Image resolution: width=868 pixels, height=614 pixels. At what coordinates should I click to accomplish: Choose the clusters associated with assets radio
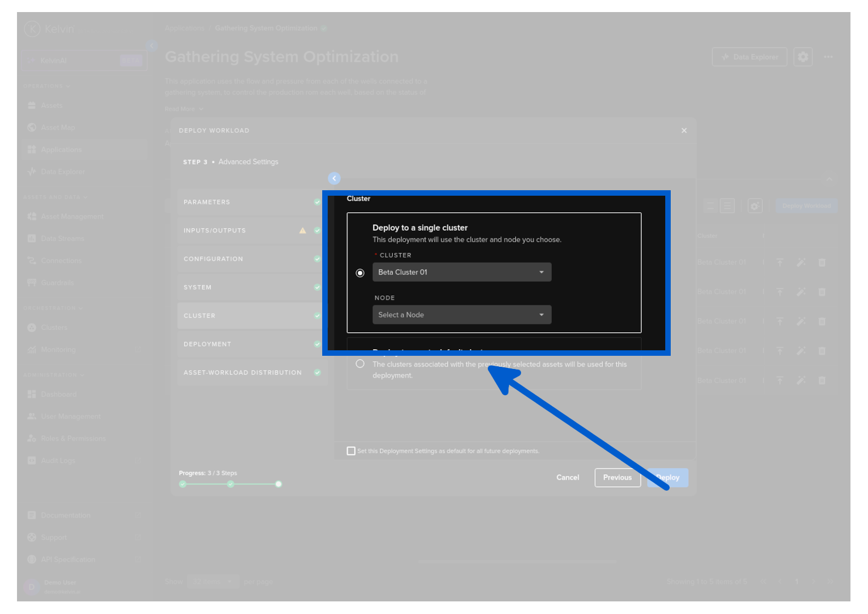(360, 364)
